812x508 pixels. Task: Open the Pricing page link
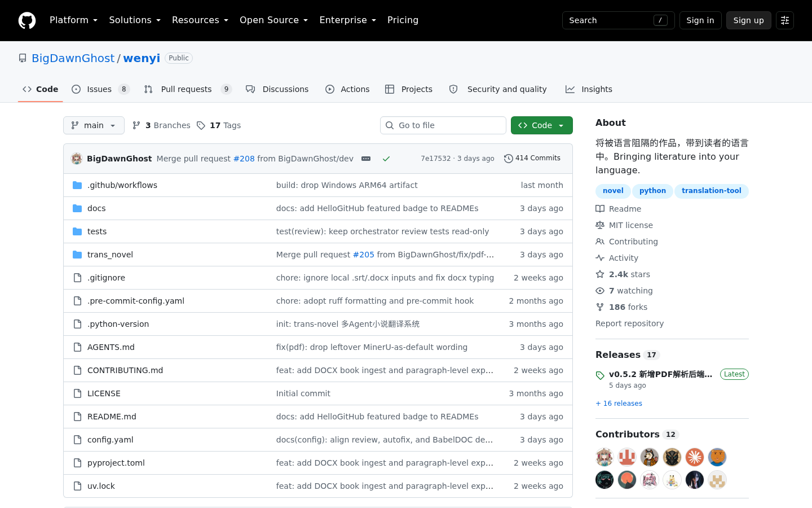pos(403,20)
